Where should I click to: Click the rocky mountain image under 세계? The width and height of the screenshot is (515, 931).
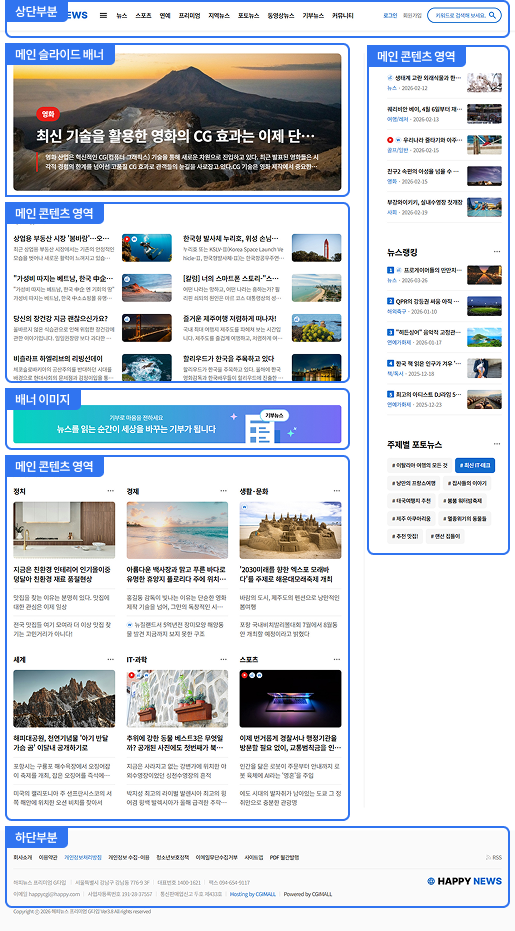coord(64,699)
